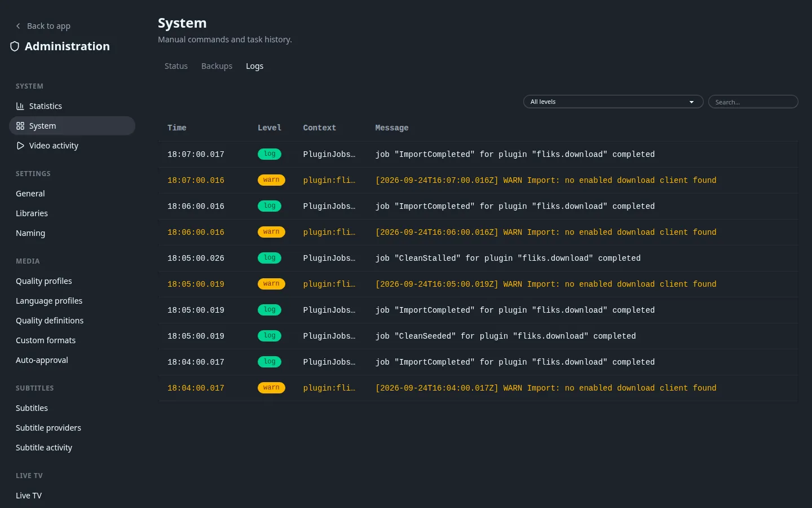Click ImportCompleted message in 18:07:00.017 row
Image resolution: width=812 pixels, height=508 pixels.
click(515, 154)
